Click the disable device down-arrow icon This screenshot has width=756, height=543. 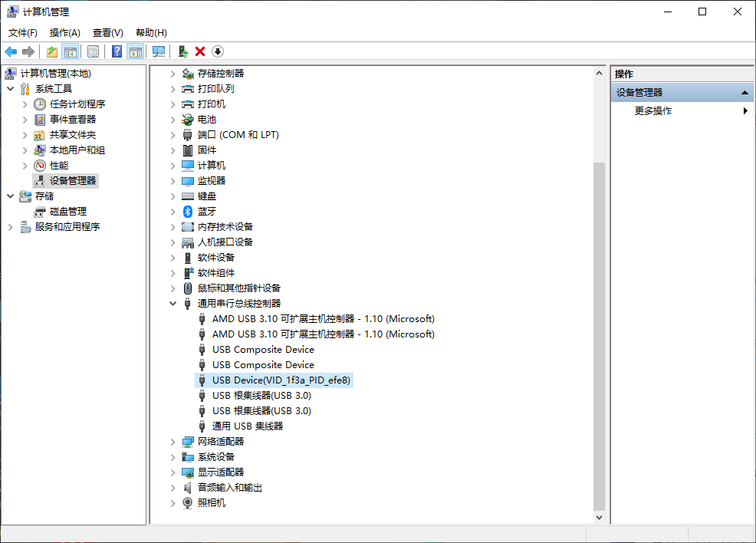(216, 51)
